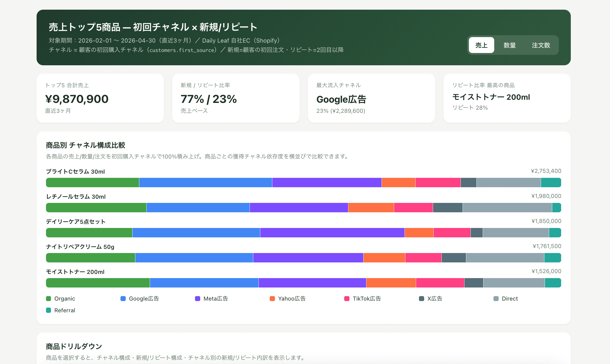Click the ¥1,980,000 sales value
Screen dimensions: 610x364
(x=546, y=196)
